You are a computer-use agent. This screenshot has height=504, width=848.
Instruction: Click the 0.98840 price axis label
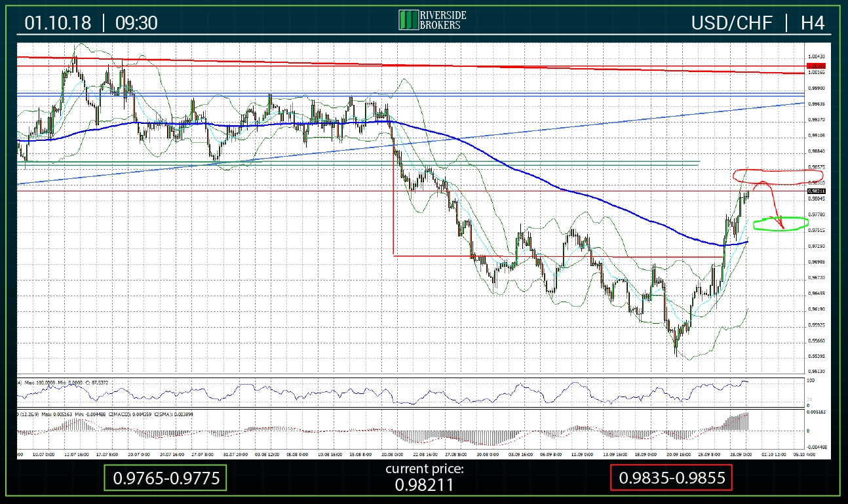point(817,151)
